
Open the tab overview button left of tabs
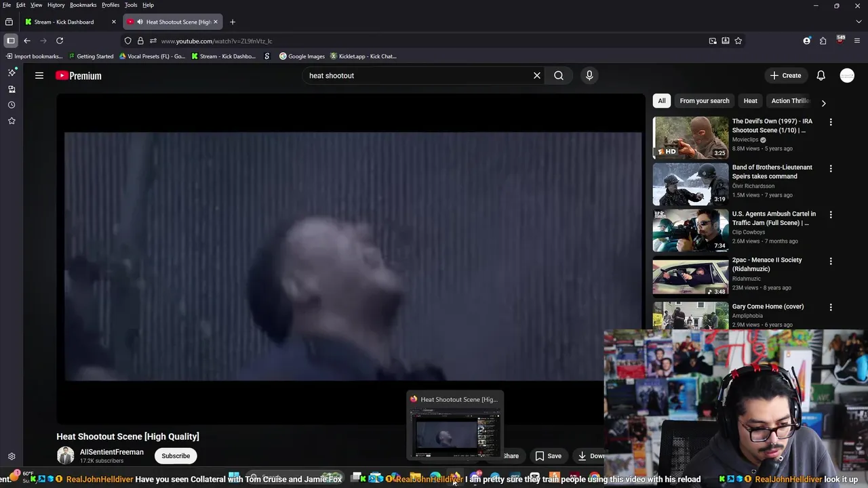click(x=9, y=22)
